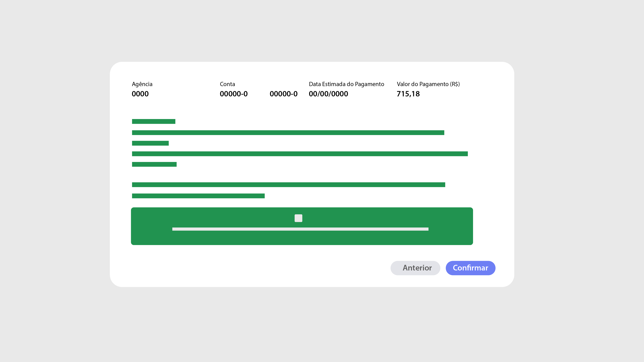Click the longest green bar, fourth row

tap(300, 154)
